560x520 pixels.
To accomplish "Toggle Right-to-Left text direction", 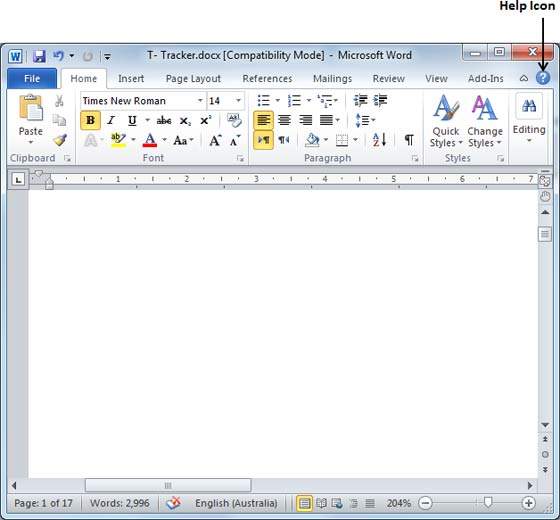I will pos(284,140).
